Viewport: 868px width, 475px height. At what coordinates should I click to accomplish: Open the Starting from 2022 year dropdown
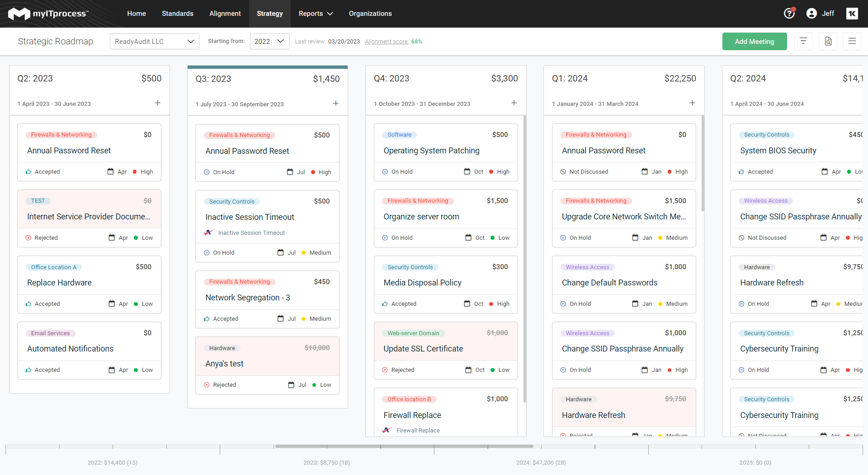tap(269, 41)
